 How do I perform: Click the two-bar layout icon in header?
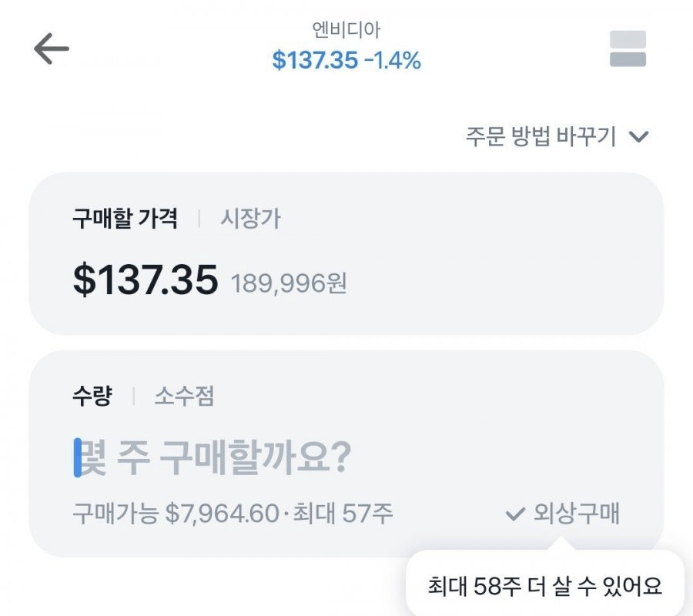[628, 49]
